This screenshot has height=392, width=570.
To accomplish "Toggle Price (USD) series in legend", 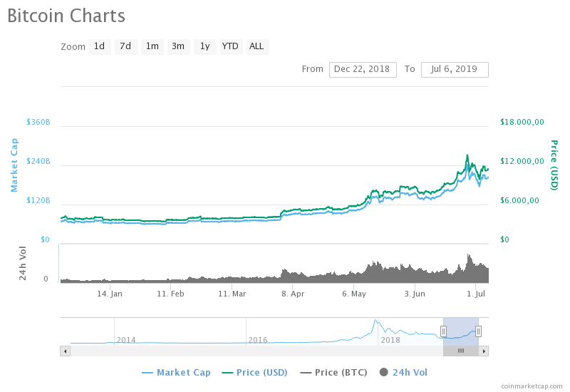I will (x=254, y=372).
